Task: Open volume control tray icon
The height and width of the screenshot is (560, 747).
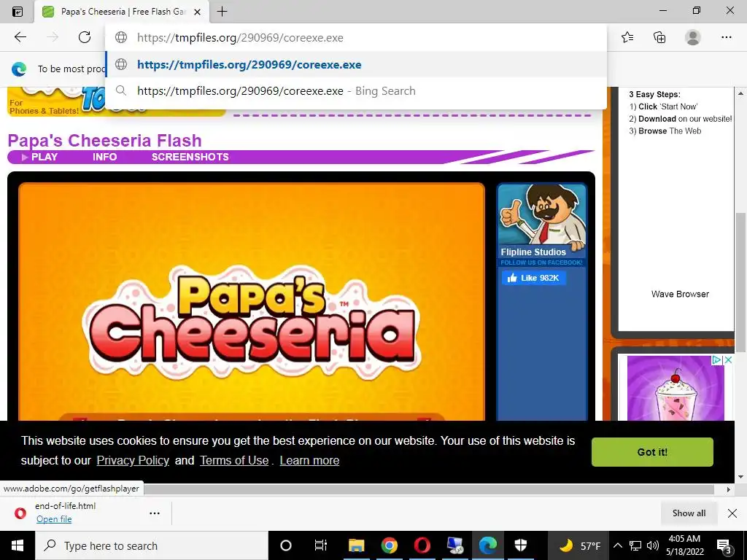Action: [x=653, y=545]
